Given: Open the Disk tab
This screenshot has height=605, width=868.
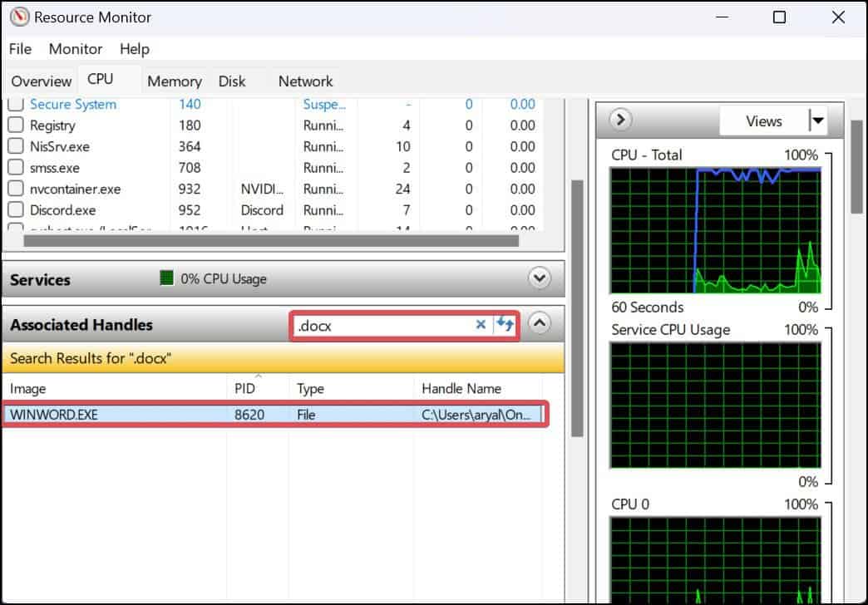Looking at the screenshot, I should click(x=232, y=81).
